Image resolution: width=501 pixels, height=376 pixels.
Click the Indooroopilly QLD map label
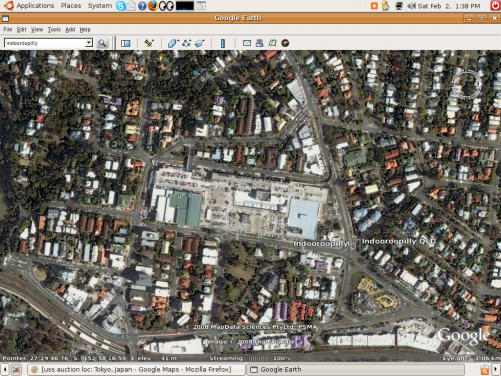pyautogui.click(x=399, y=241)
